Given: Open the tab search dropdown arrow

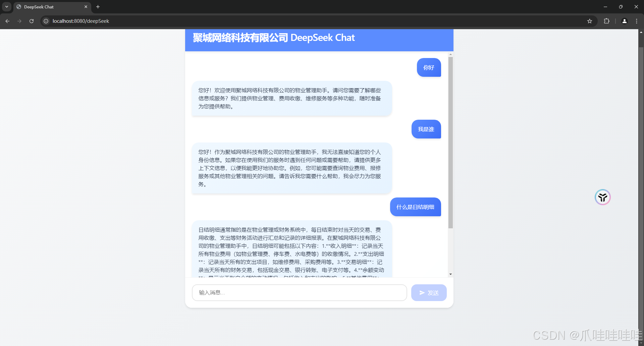Looking at the screenshot, I should [x=7, y=7].
